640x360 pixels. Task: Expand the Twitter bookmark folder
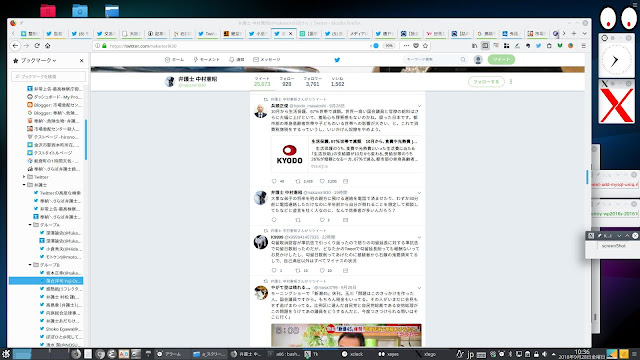tap(24, 177)
